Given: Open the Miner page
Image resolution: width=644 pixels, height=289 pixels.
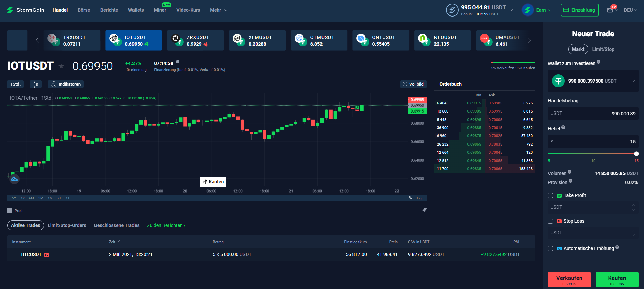Looking at the screenshot, I should (x=160, y=10).
